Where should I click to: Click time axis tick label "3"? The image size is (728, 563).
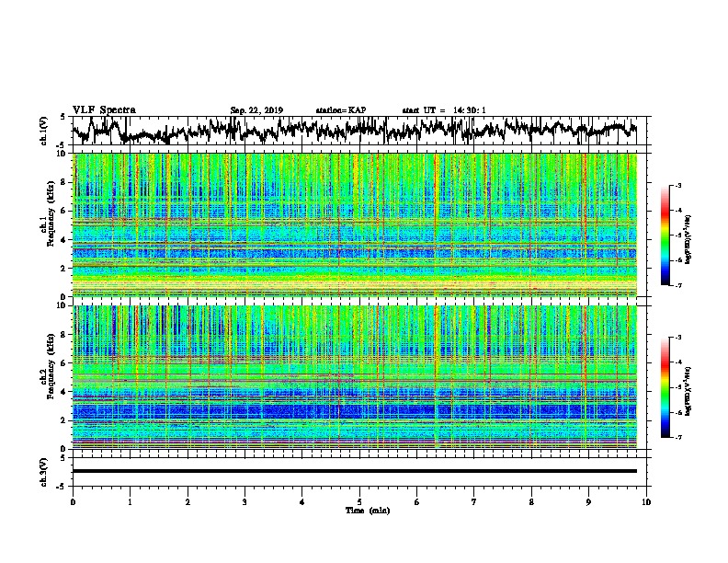pos(245,502)
